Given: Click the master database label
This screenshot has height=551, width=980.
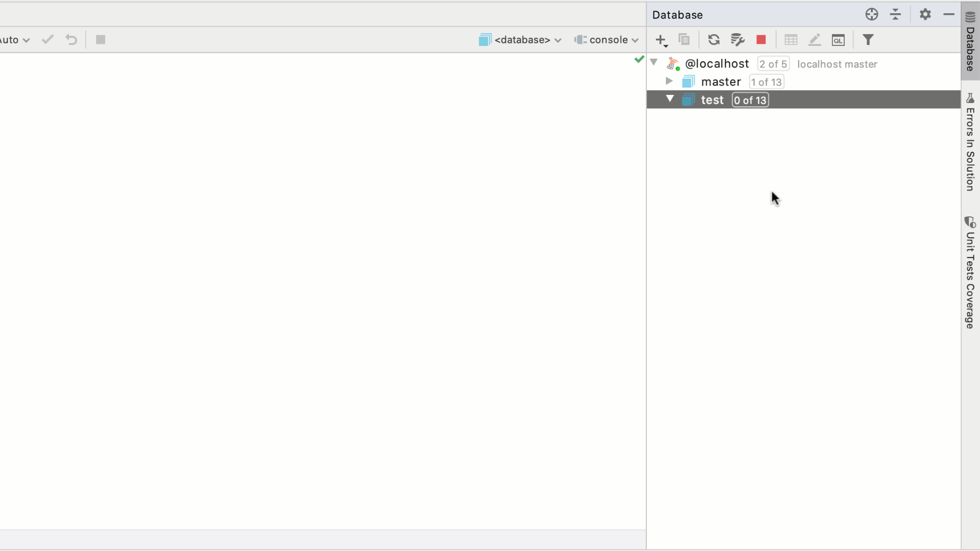Looking at the screenshot, I should [x=721, y=82].
